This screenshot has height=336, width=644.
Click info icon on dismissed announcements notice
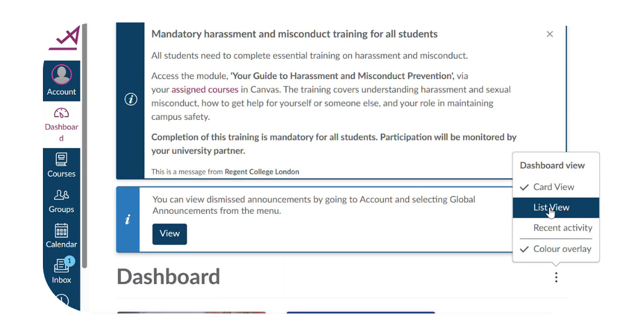pos(128,220)
